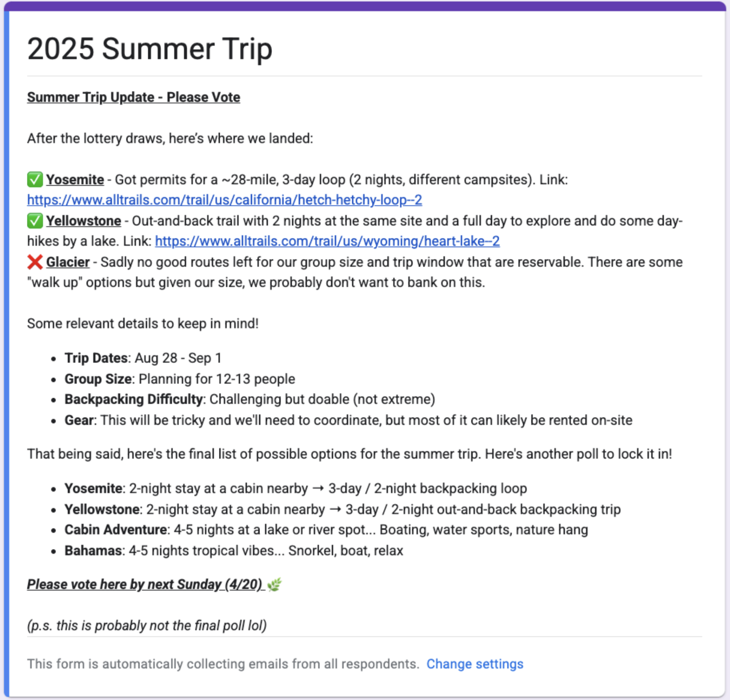Click the bold "Cabin Adventure" option
The height and width of the screenshot is (700, 730).
(x=116, y=530)
